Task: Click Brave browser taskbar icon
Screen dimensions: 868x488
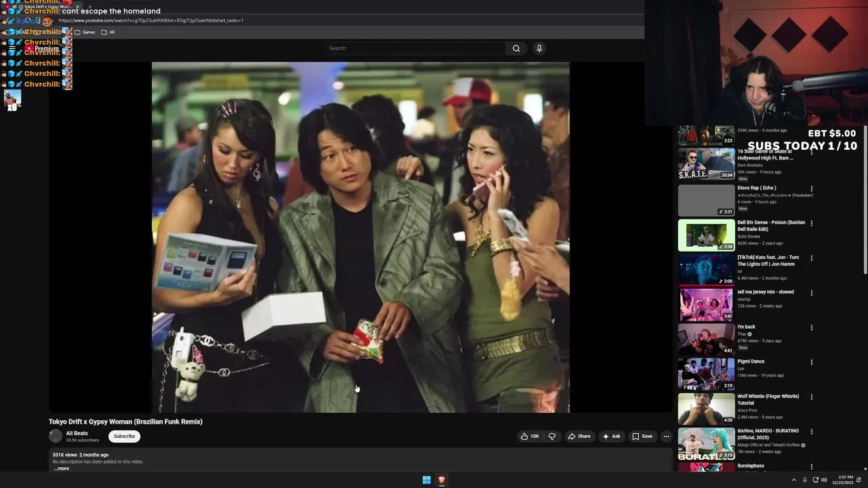Action: coord(441,480)
